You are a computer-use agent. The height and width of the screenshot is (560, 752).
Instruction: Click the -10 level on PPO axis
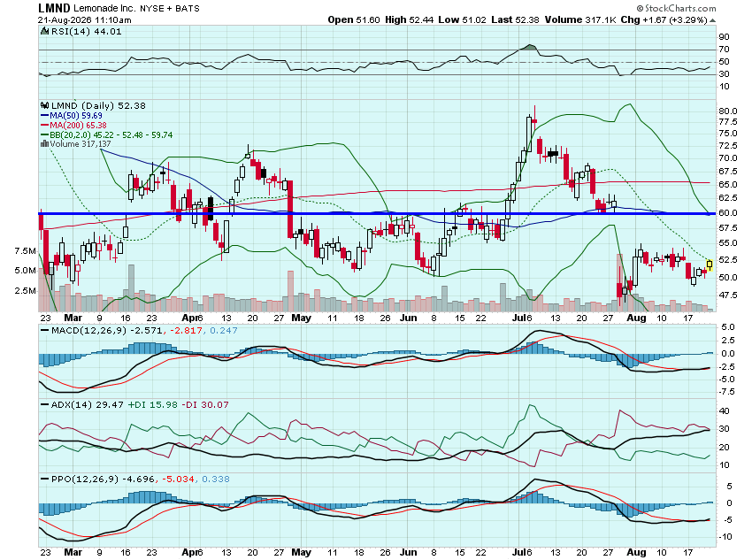point(726,536)
